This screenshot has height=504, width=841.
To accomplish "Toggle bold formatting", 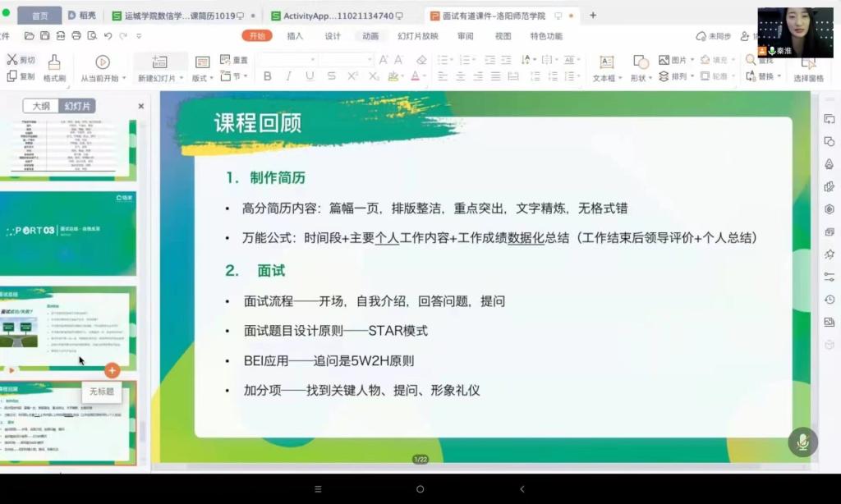I will click(267, 76).
